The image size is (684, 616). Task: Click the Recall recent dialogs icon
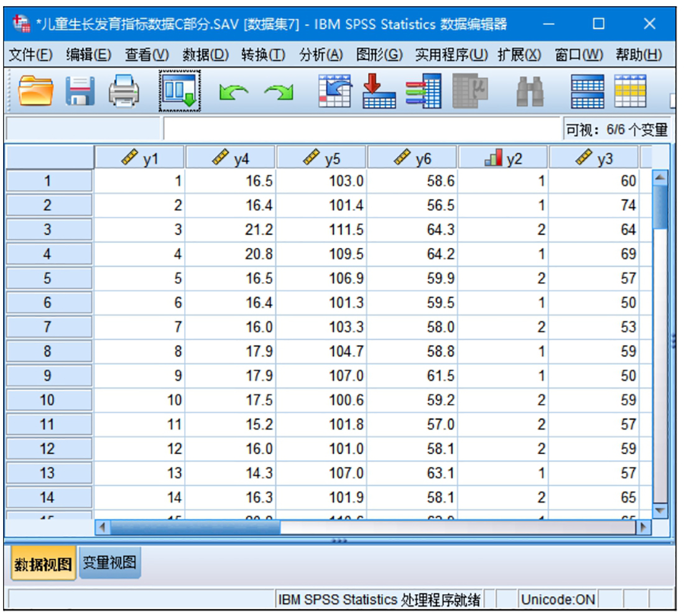[180, 91]
